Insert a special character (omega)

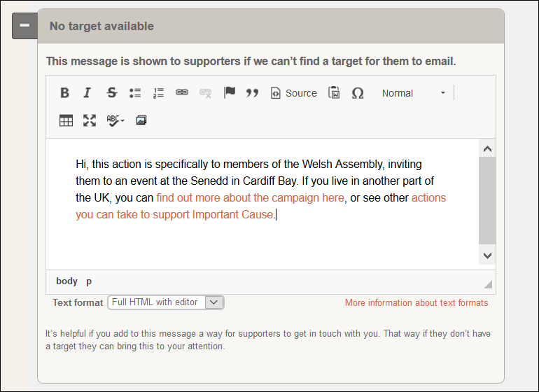pyautogui.click(x=358, y=93)
